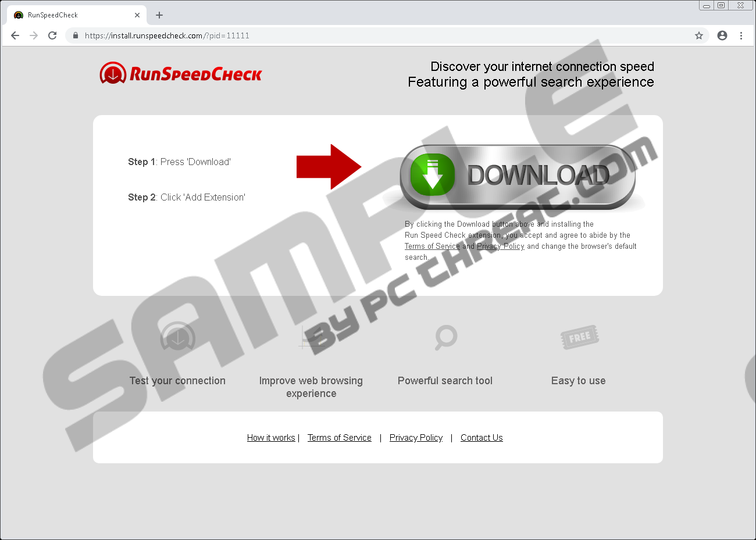Click 'Improve web browsing experience' label
The width and height of the screenshot is (756, 540).
click(311, 387)
